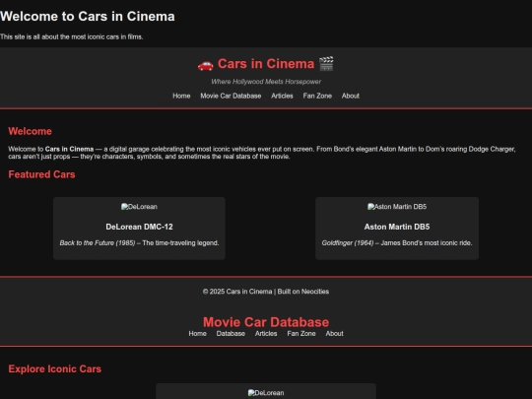Click the broken Aston Martin DB5 image
The width and height of the screenshot is (532, 399).
tap(397, 207)
